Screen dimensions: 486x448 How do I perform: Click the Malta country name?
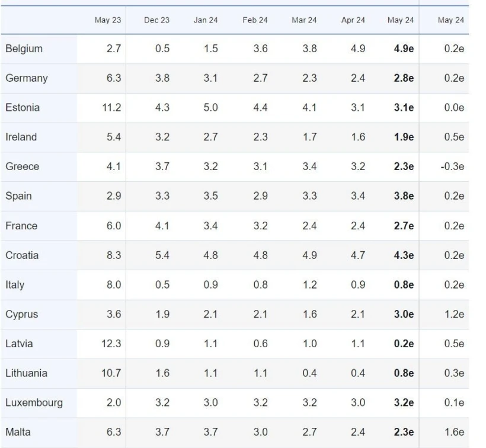coord(18,433)
